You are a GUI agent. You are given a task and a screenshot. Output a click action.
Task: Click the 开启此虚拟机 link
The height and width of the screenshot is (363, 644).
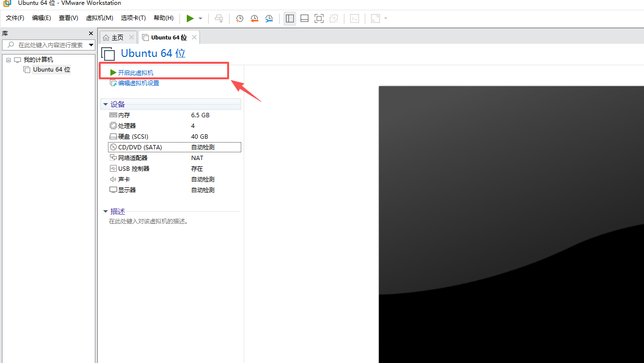click(136, 73)
